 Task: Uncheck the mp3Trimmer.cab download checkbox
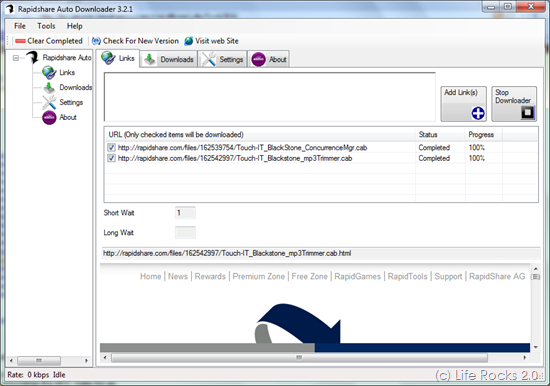point(111,158)
